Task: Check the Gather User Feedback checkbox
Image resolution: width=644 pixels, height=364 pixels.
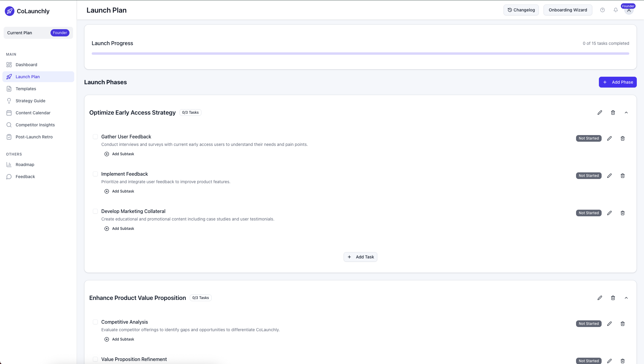Action: pos(95,137)
